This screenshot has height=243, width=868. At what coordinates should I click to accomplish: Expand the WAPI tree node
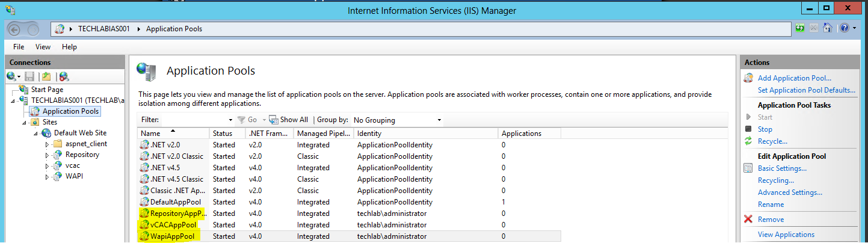(x=47, y=176)
